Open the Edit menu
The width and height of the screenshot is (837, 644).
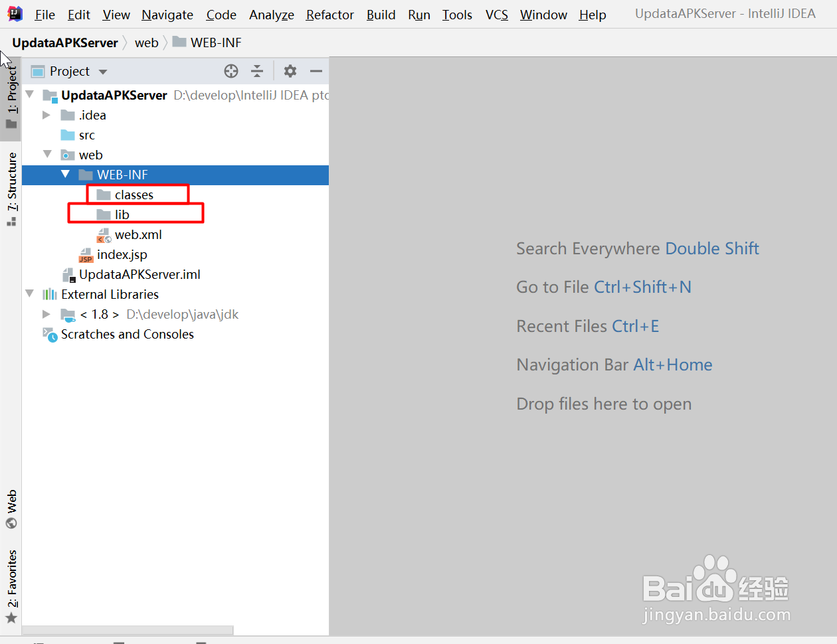click(x=78, y=15)
